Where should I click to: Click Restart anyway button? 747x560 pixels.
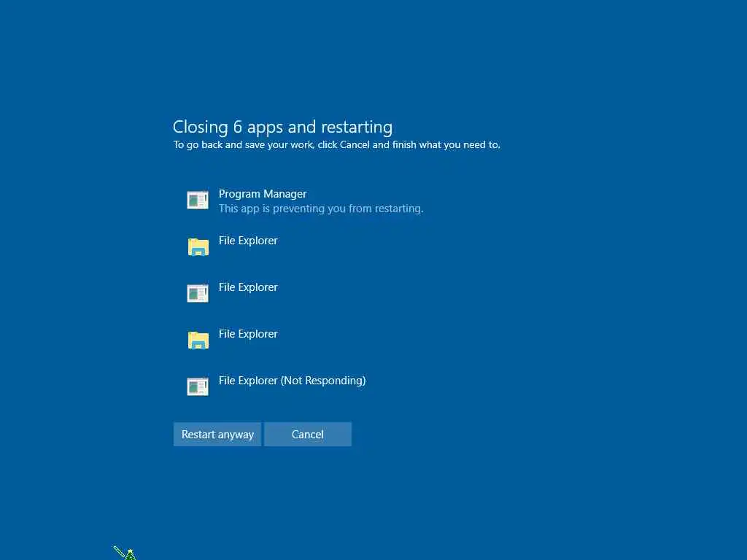(217, 435)
